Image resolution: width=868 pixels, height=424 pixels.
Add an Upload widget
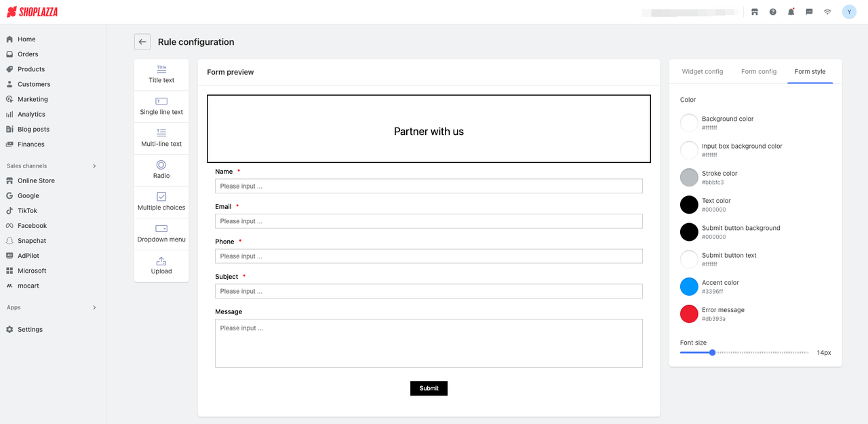(161, 266)
